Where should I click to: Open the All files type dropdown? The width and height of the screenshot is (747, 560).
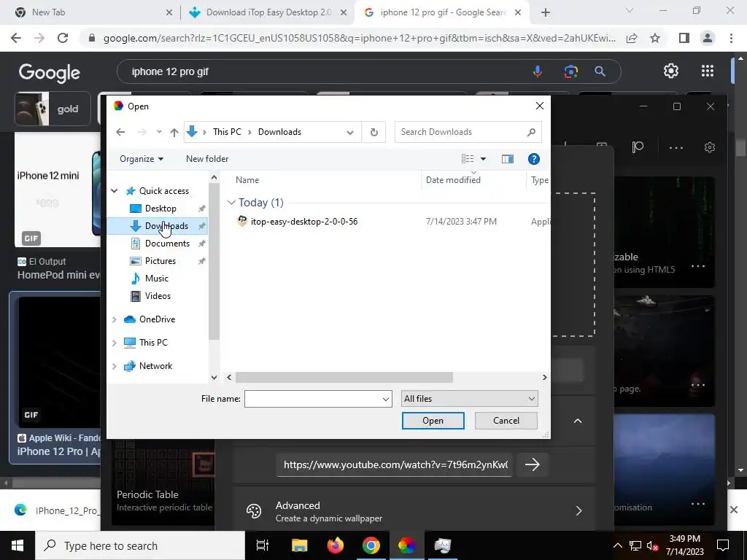point(469,399)
